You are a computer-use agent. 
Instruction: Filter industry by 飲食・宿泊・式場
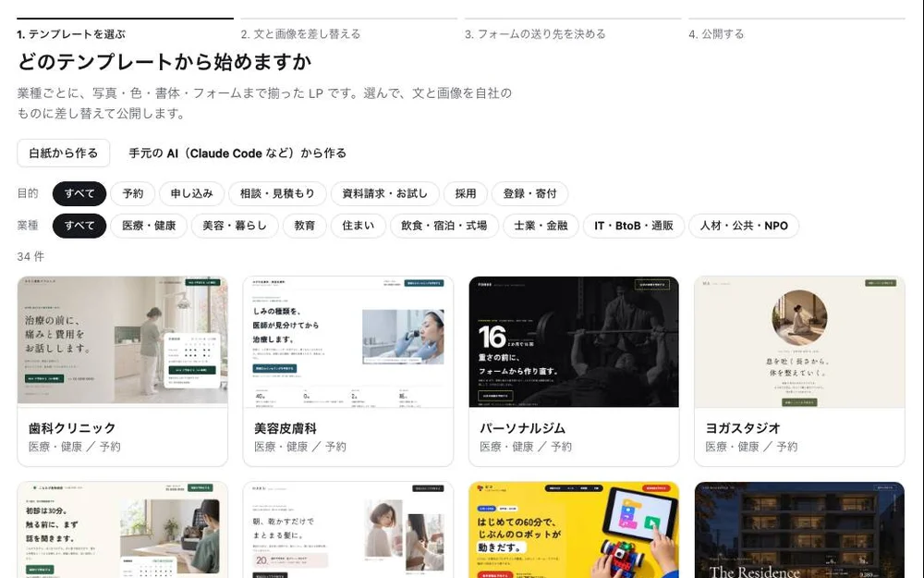(x=444, y=226)
